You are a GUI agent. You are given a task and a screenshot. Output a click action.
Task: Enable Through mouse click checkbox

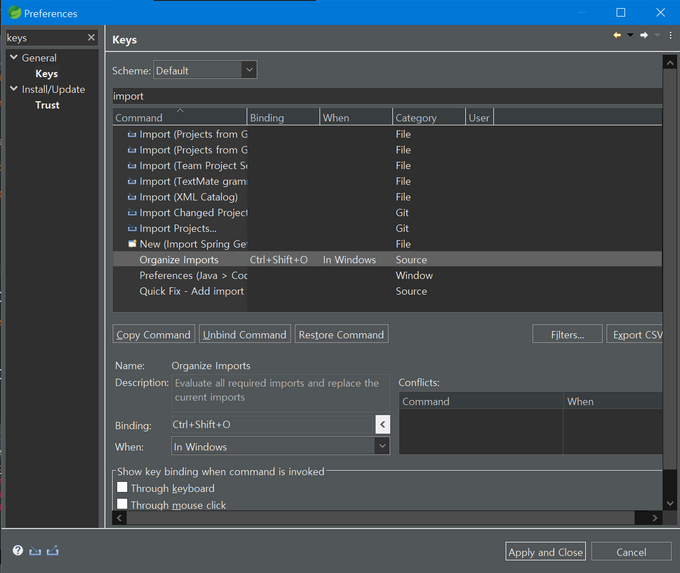coord(122,504)
